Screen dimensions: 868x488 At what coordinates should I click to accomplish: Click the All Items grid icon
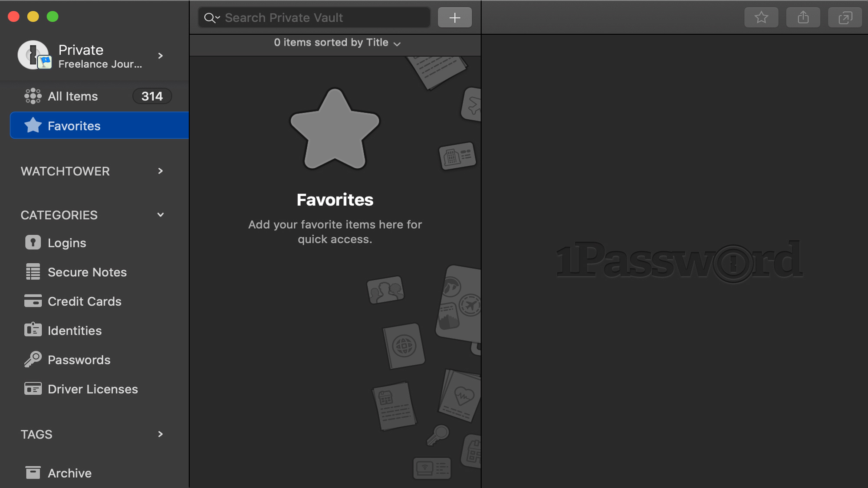pyautogui.click(x=32, y=95)
